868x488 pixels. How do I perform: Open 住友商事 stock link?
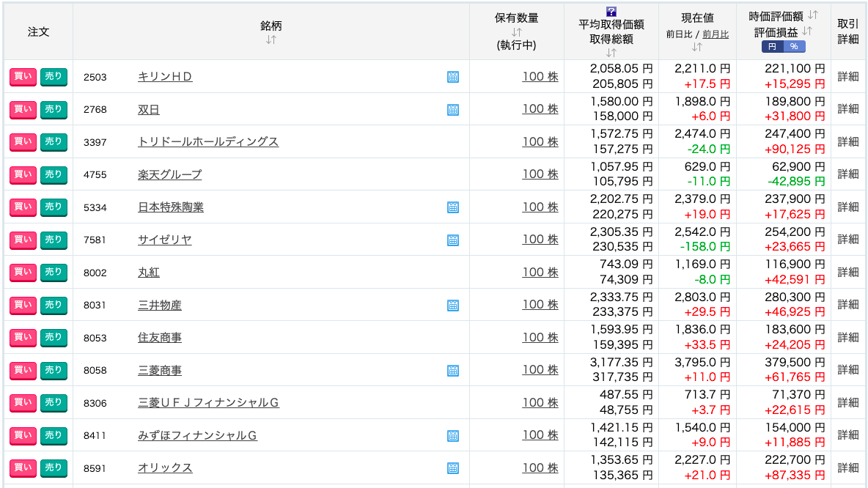pos(159,338)
